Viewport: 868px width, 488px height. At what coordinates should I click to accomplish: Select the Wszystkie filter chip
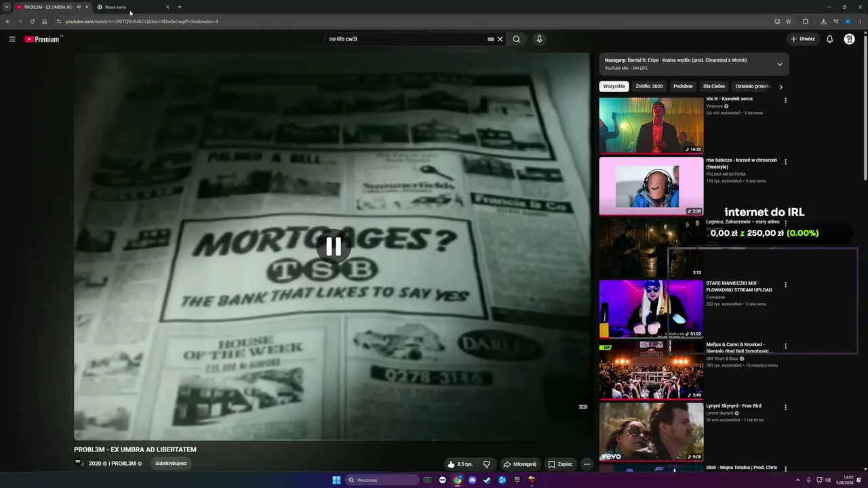click(x=614, y=87)
